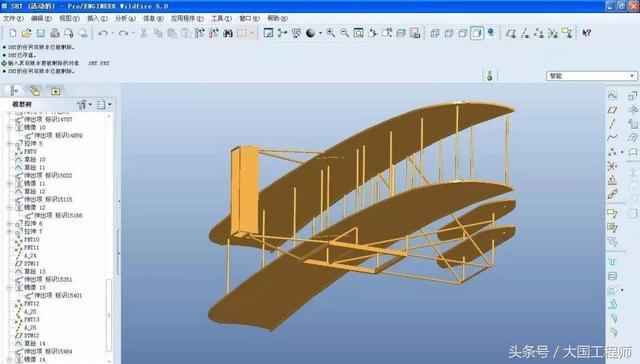
Task: Expand the 镜像 11 tree node
Action: point(9,183)
